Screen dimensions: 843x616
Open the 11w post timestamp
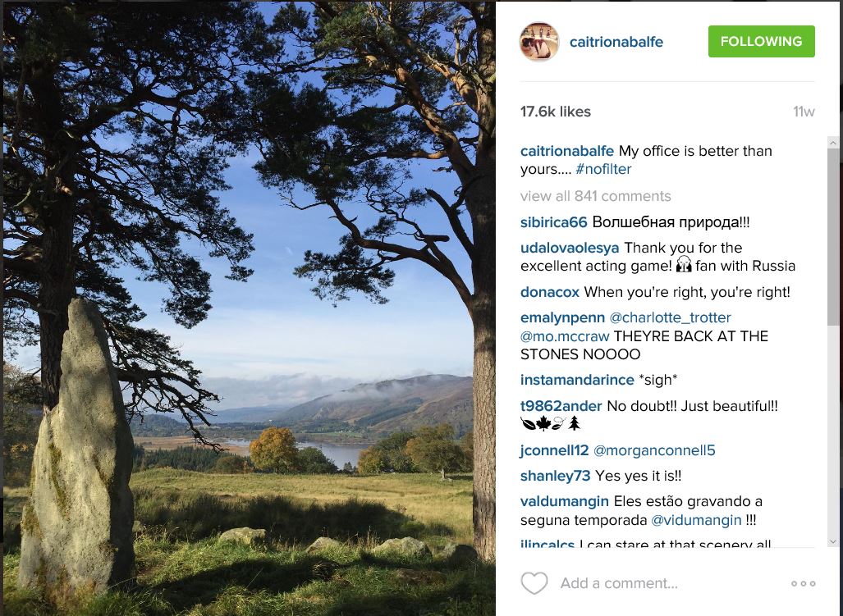(x=804, y=112)
